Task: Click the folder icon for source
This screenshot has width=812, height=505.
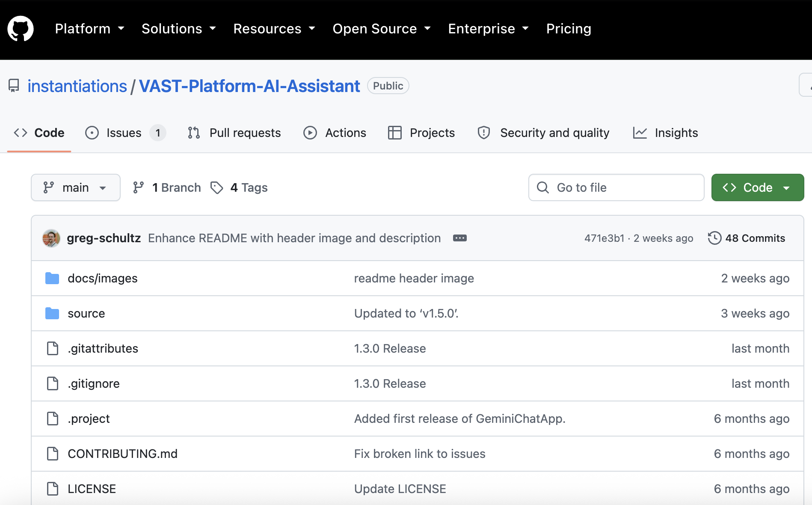Action: tap(52, 313)
